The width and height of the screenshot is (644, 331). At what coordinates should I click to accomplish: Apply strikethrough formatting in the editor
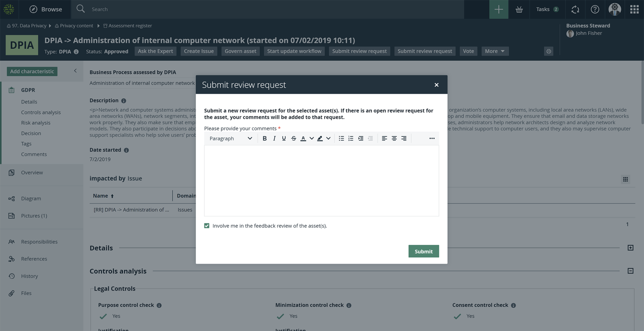293,138
